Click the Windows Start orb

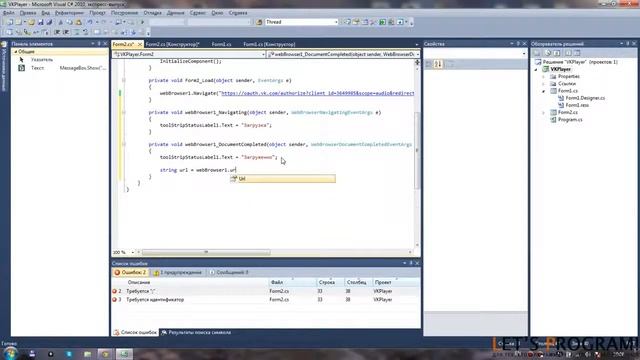pyautogui.click(x=10, y=353)
